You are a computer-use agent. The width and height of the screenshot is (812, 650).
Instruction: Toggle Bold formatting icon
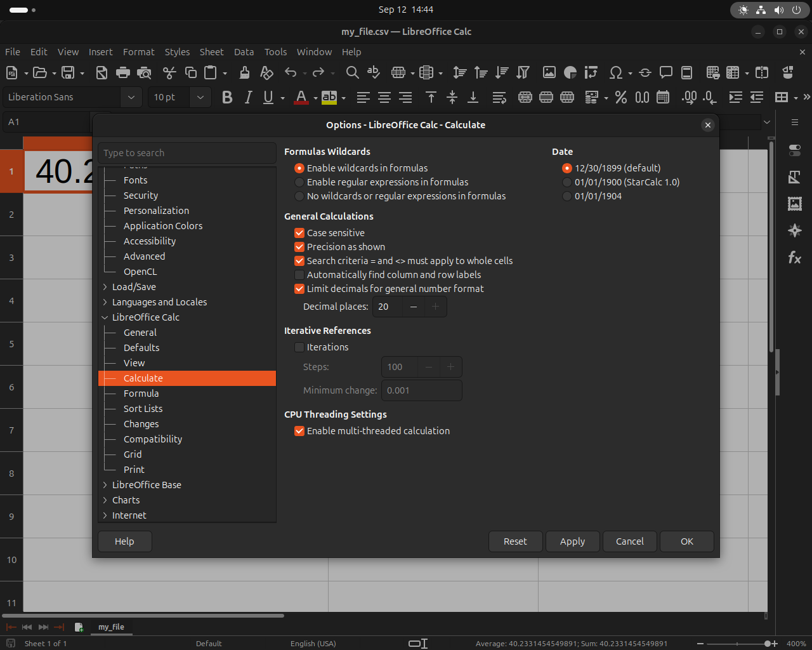coord(227,97)
